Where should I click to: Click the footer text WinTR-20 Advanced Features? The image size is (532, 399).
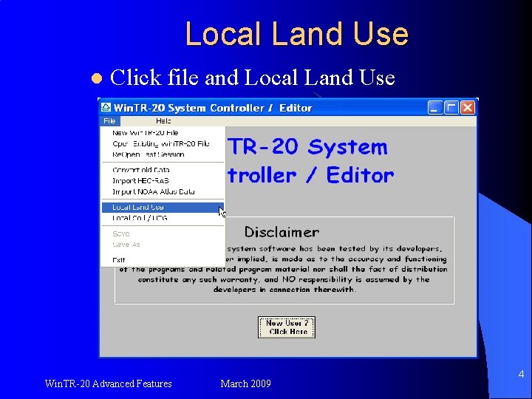[108, 383]
